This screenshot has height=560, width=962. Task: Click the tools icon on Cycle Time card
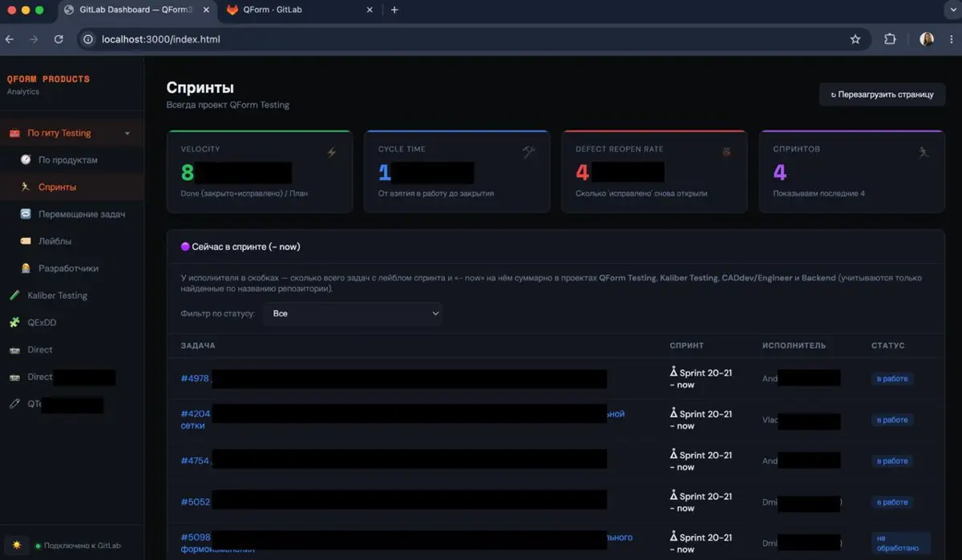pos(528,152)
